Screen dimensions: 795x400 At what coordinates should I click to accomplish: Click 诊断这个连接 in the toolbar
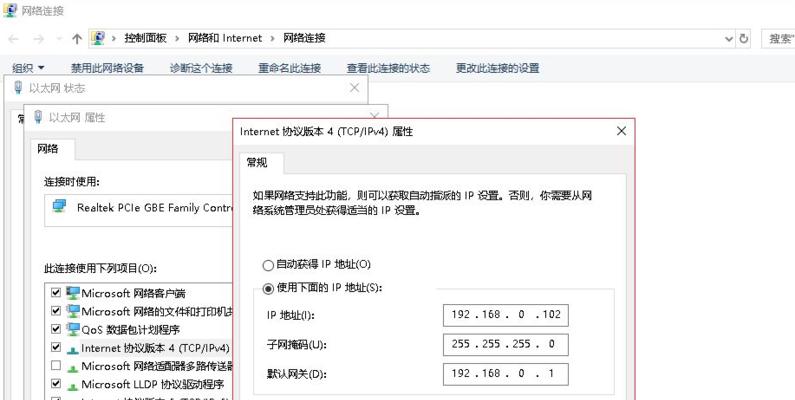(x=201, y=67)
